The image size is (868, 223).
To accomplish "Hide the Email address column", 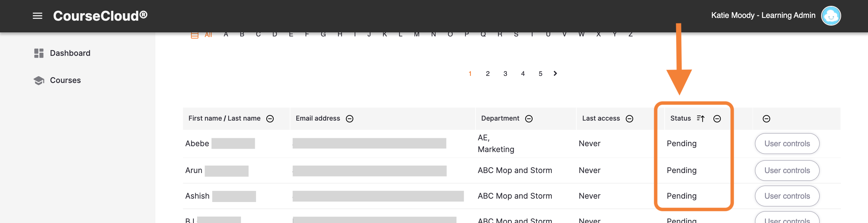I will pos(349,118).
